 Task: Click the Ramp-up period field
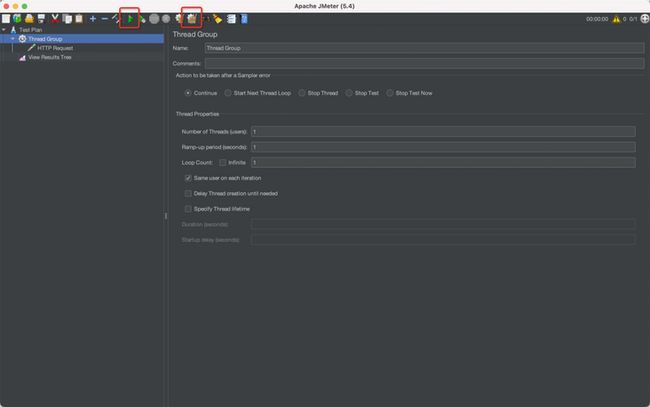tap(443, 147)
